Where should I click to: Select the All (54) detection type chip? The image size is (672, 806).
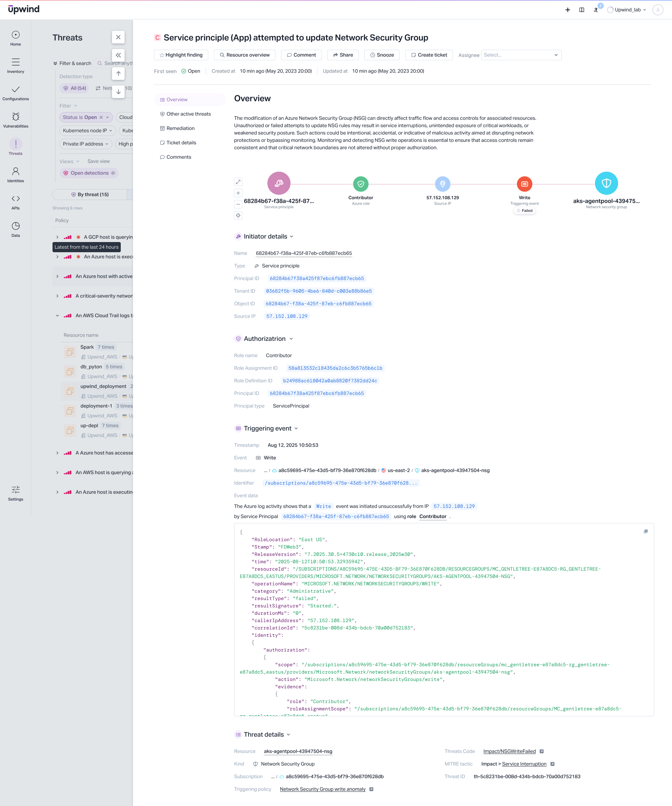click(75, 88)
